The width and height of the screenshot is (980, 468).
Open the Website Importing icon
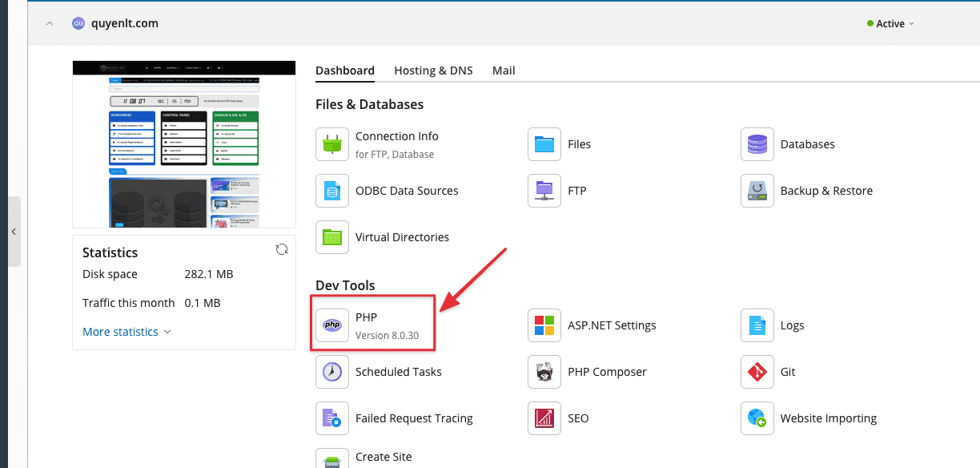tap(757, 418)
